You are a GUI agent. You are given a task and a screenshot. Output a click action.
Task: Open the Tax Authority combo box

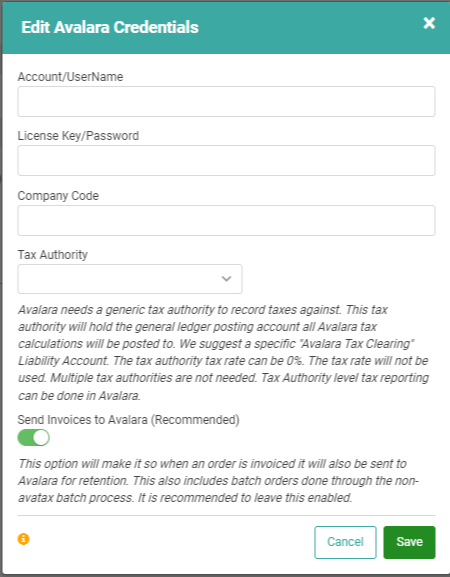point(130,279)
